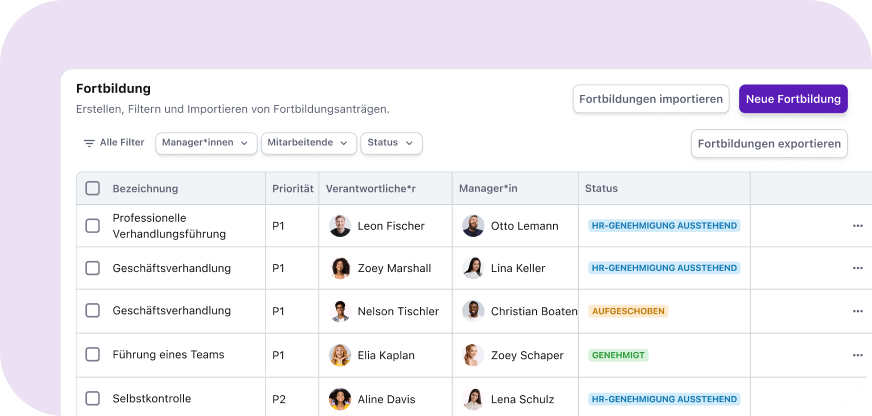Click Otto Lemann's avatar picture
Image resolution: width=872 pixels, height=416 pixels.
[473, 226]
